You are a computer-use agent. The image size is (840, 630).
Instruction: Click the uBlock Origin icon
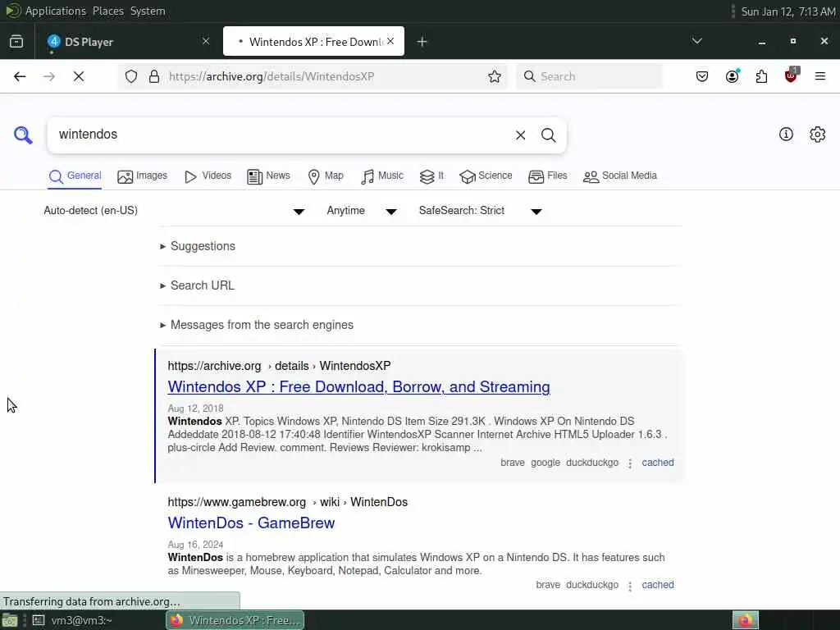(791, 75)
